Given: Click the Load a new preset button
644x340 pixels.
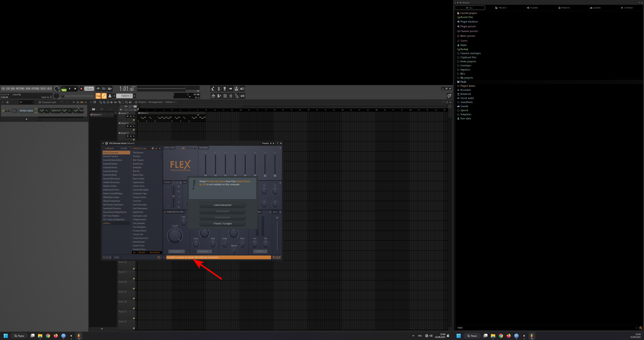Looking at the screenshot, I should [222, 205].
